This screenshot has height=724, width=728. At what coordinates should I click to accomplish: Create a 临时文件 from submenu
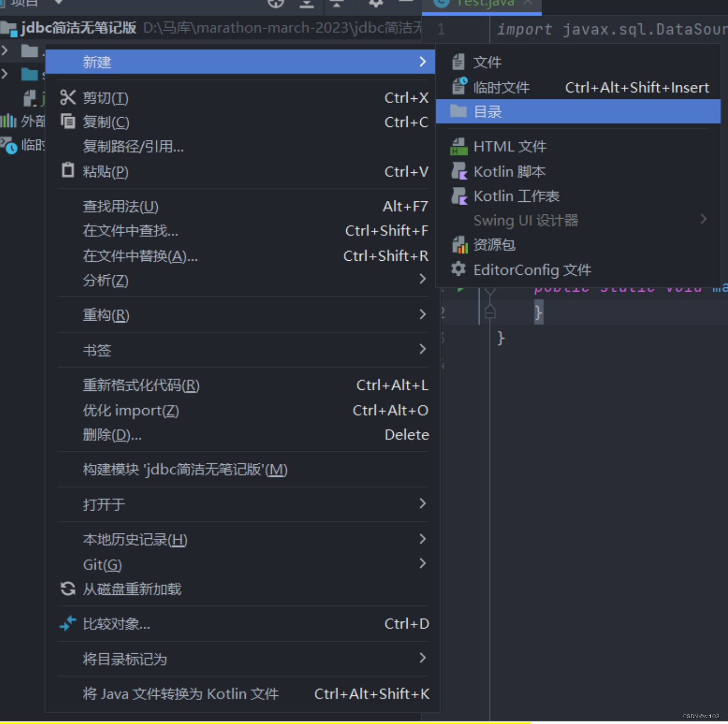[578, 87]
